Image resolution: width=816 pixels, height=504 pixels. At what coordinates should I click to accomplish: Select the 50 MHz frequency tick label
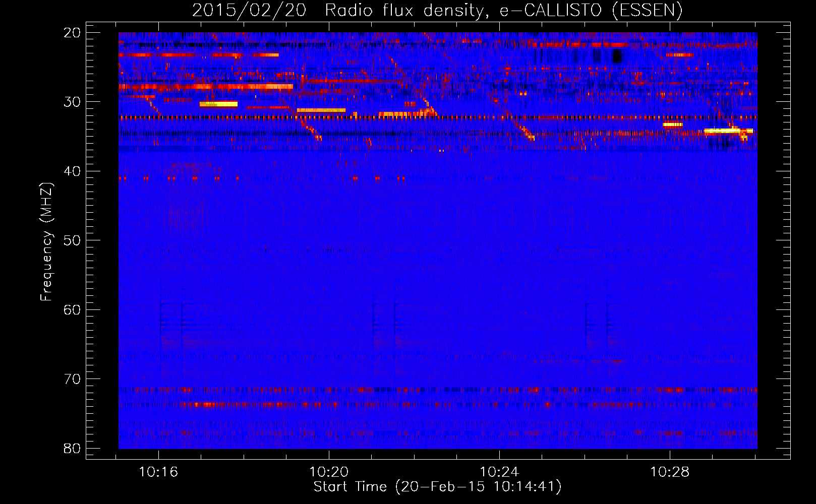click(x=72, y=240)
